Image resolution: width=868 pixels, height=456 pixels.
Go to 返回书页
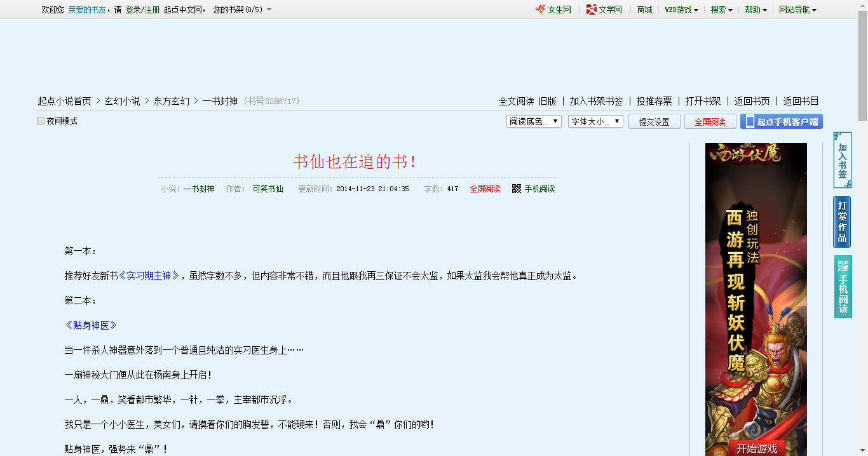(752, 101)
